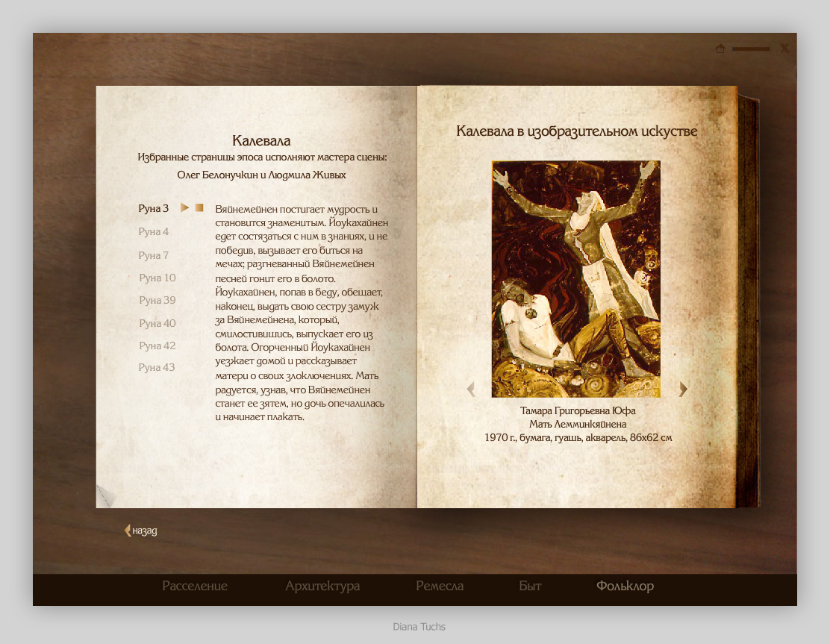830x644 pixels.
Task: Stop the Руна 3 audio playback
Action: point(199,207)
